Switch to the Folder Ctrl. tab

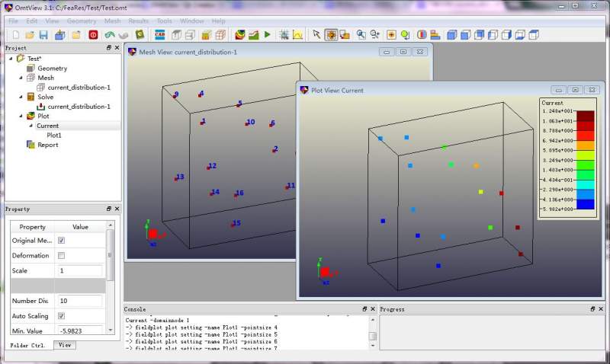coord(27,346)
